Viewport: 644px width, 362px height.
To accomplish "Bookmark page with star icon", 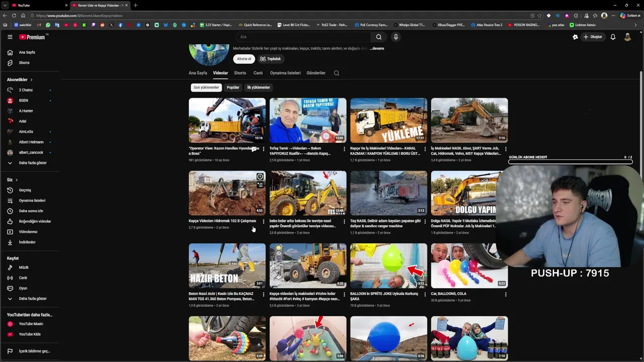I will [540, 16].
